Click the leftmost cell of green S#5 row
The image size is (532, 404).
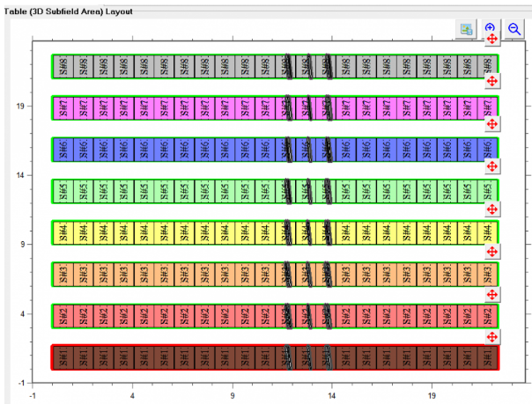[63, 191]
